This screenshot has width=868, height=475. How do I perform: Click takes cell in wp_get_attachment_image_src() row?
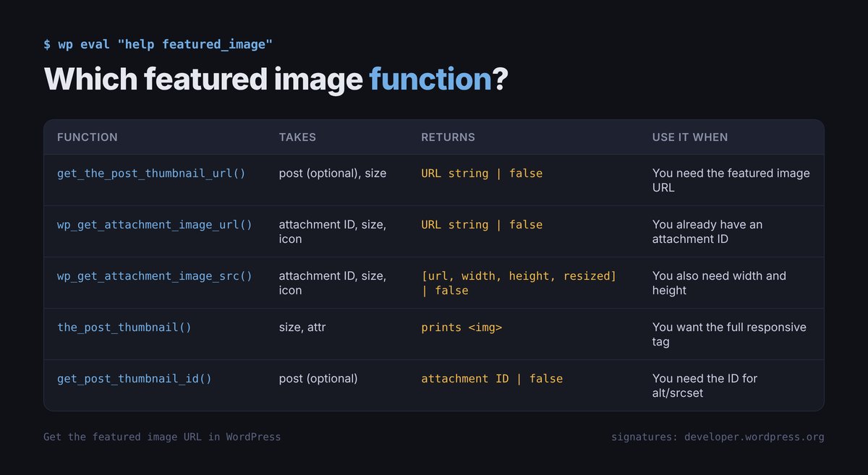pyautogui.click(x=333, y=283)
